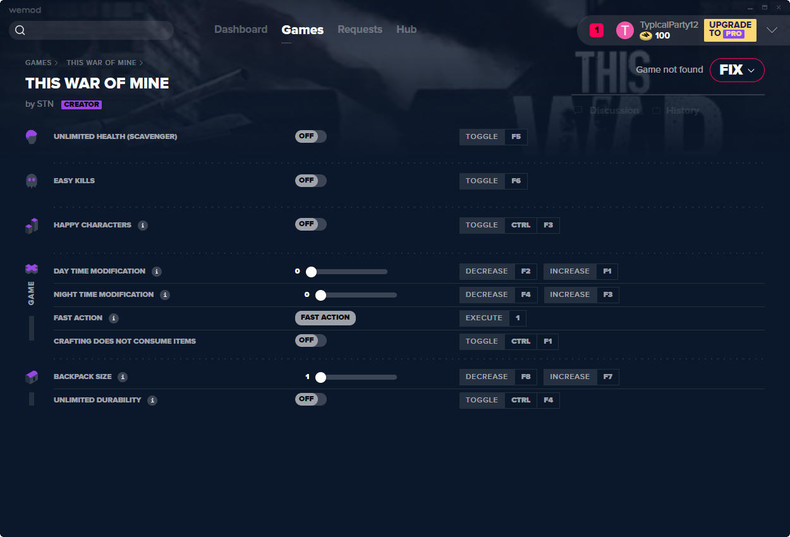Edit Night Time Increase F3 hotkey
The height and width of the screenshot is (537, 790).
click(x=608, y=295)
